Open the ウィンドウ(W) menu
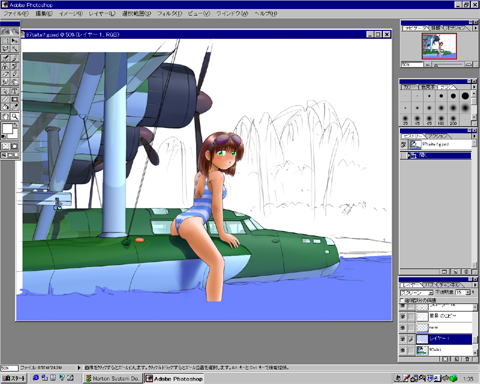Image resolution: width=480 pixels, height=384 pixels. (232, 14)
